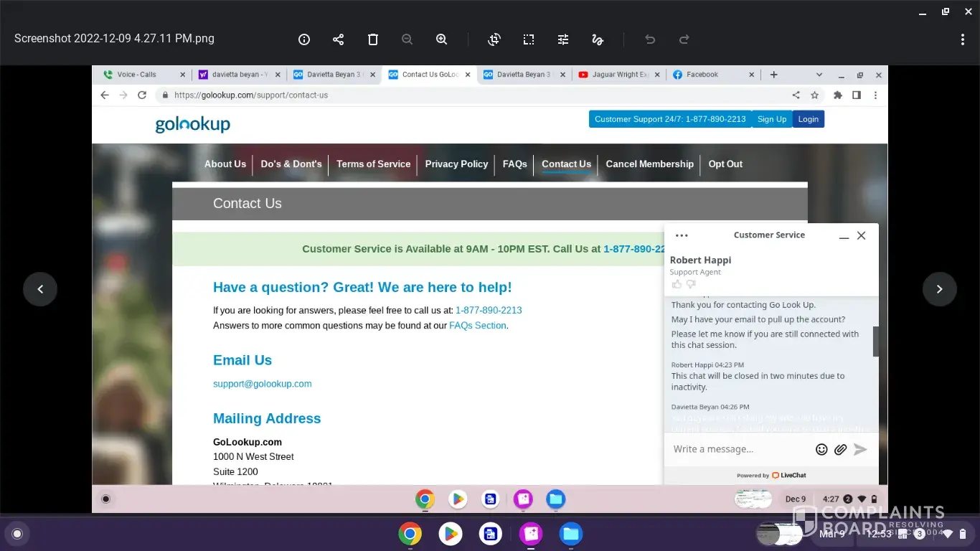The width and height of the screenshot is (980, 551).
Task: Open the Do's & Dont's page
Action: (291, 164)
